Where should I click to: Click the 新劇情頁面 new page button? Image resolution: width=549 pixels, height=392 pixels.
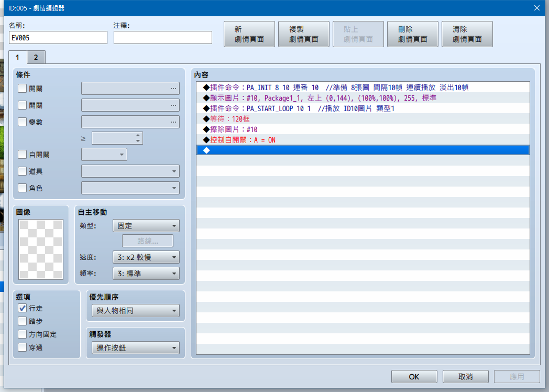tap(249, 34)
